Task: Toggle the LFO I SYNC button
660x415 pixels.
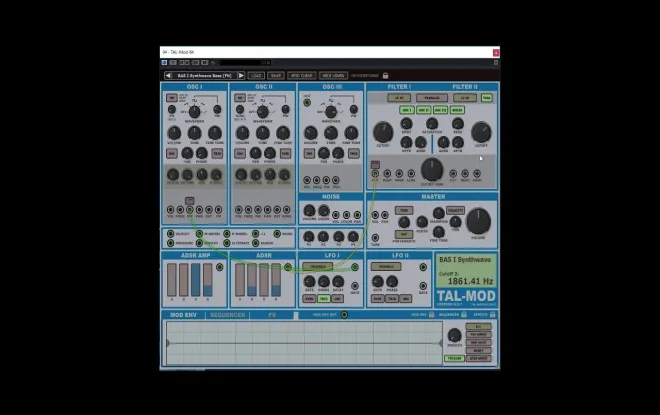Action: [309, 298]
